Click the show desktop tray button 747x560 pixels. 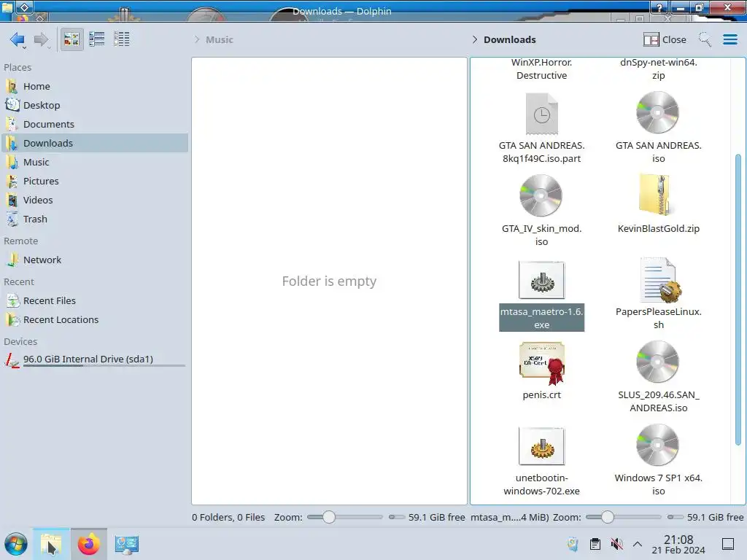(x=728, y=544)
